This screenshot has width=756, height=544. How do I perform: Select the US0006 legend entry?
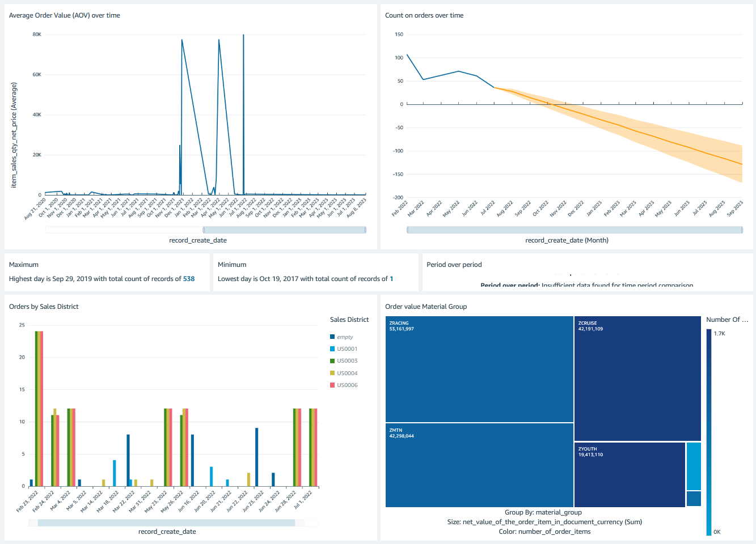click(344, 385)
